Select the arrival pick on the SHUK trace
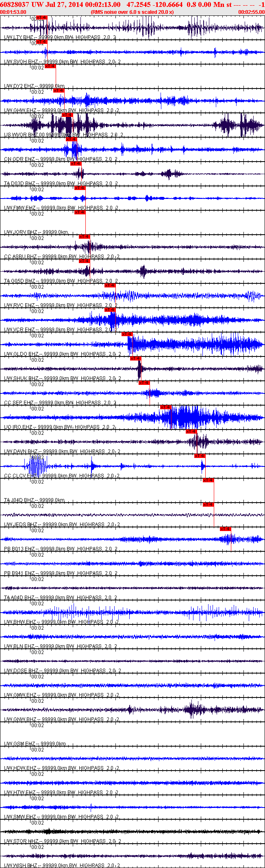This screenshot has height=868, width=265. coord(136,358)
